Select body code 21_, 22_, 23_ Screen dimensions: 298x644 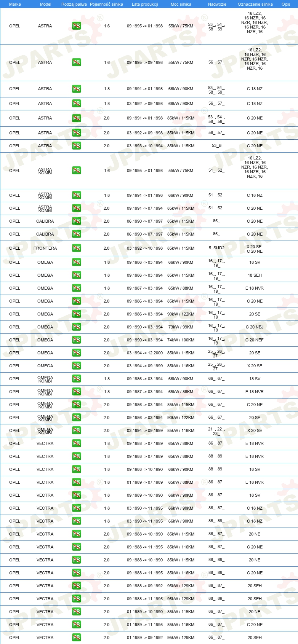click(216, 431)
